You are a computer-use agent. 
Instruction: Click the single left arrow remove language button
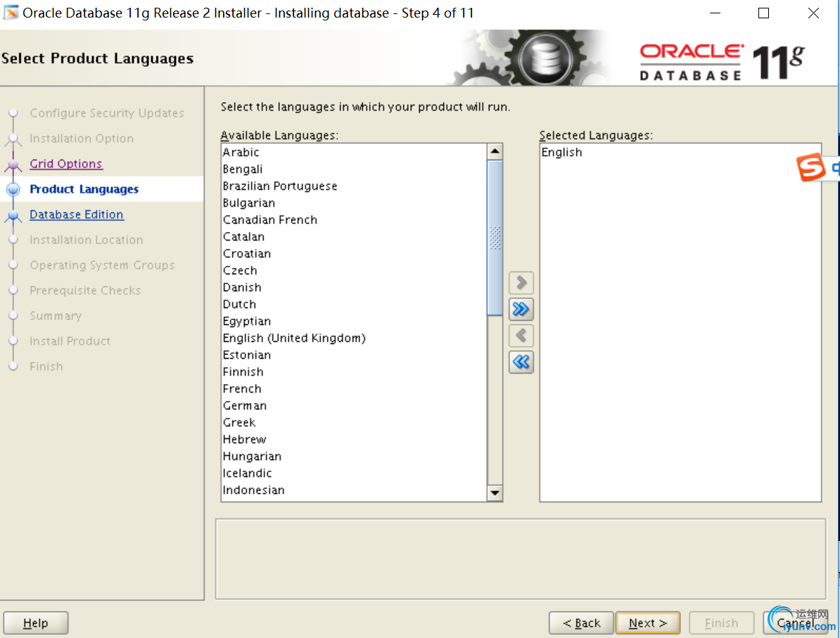[521, 336]
